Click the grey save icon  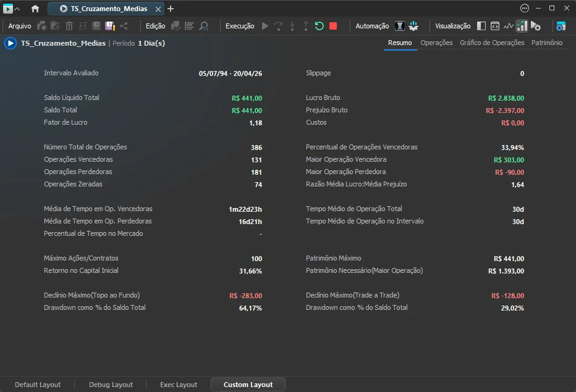tap(96, 26)
